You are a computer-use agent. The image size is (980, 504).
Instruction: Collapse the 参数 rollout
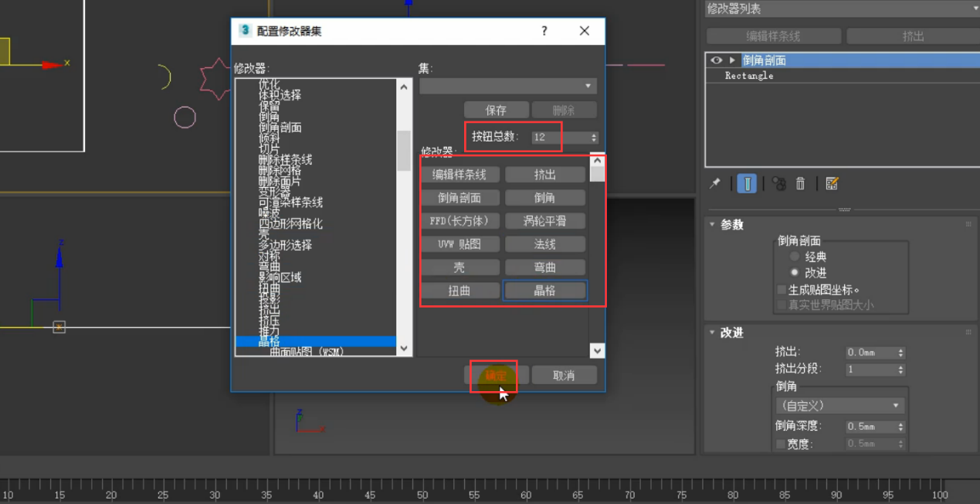[713, 225]
